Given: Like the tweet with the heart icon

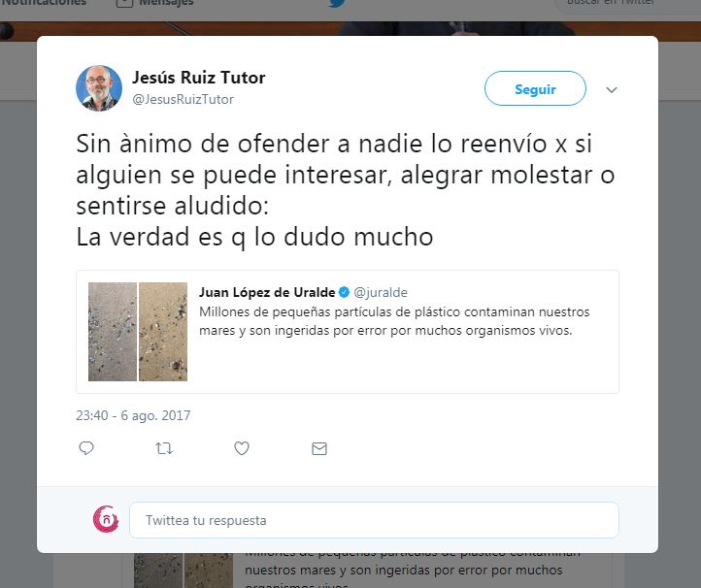Looking at the screenshot, I should click(x=242, y=448).
